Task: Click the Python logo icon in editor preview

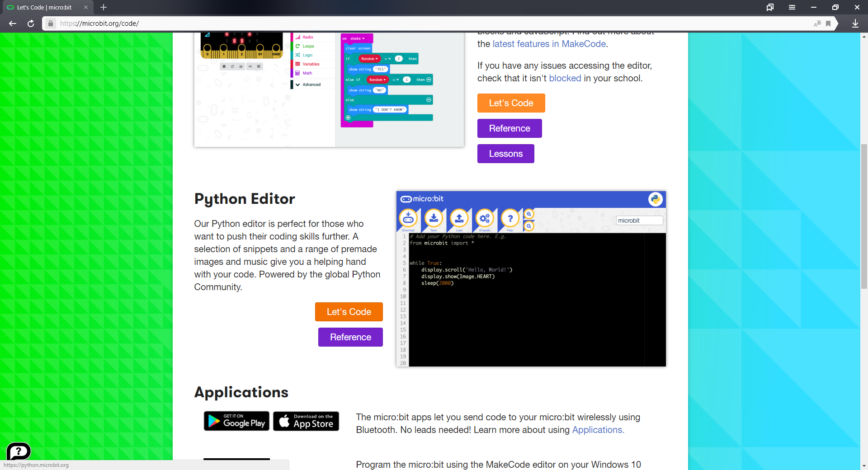Action: point(655,199)
